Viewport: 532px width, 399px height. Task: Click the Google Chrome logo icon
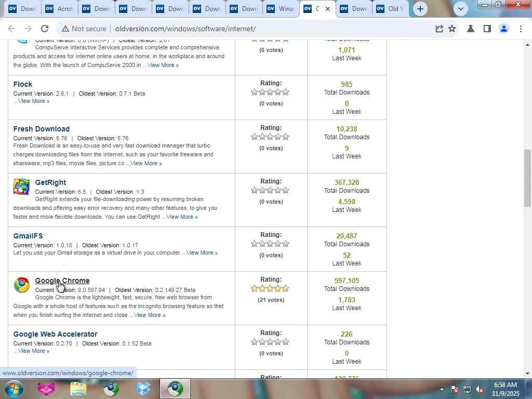click(x=21, y=285)
